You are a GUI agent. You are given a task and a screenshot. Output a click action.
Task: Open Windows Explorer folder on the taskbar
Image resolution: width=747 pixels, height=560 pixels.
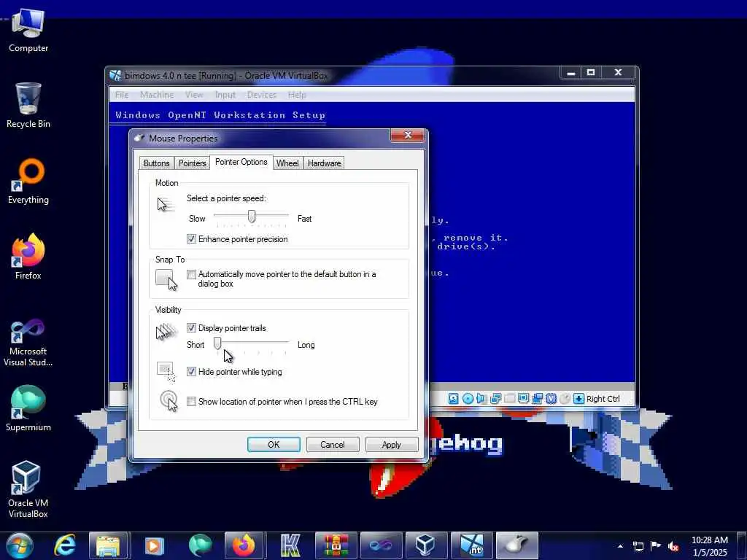pyautogui.click(x=108, y=545)
